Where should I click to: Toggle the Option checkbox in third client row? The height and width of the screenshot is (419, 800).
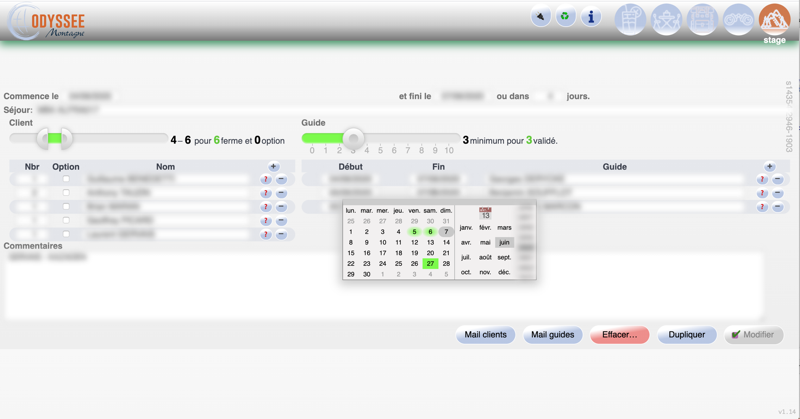[x=66, y=207]
